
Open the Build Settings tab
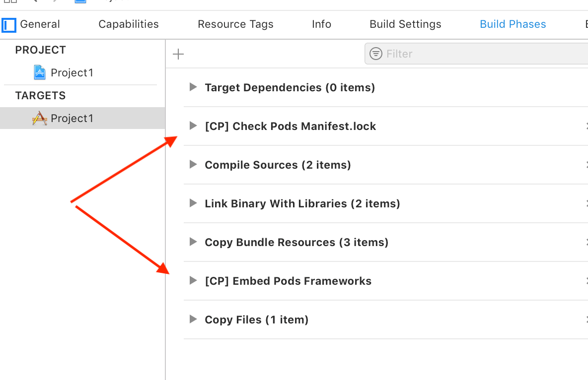(x=405, y=24)
